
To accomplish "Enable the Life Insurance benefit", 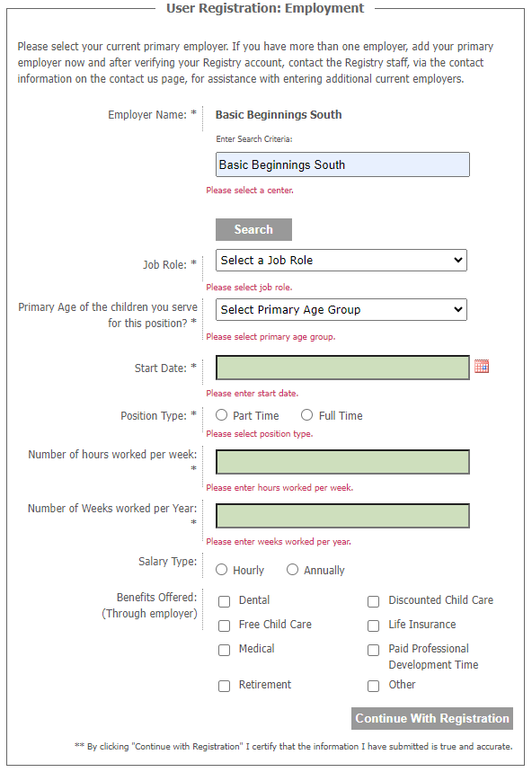I will (x=373, y=626).
